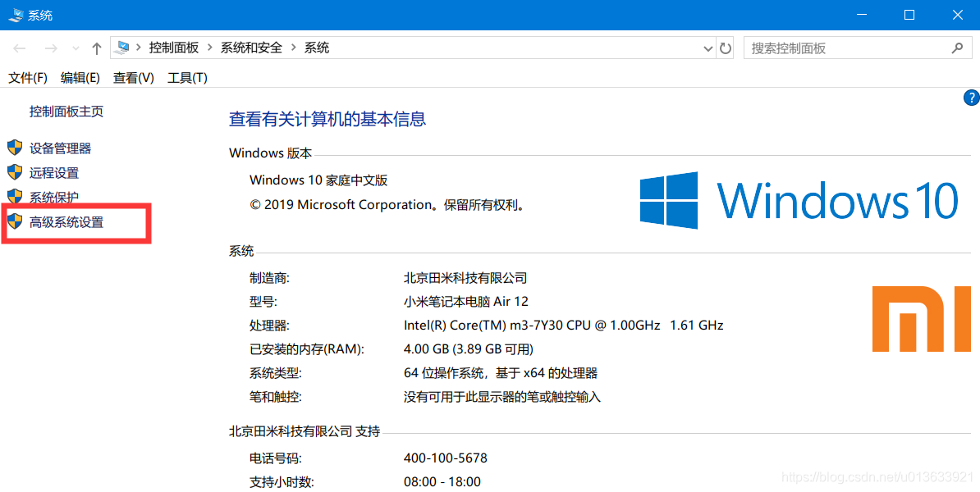Close the 系统 window
This screenshot has height=492, width=980.
[x=957, y=15]
